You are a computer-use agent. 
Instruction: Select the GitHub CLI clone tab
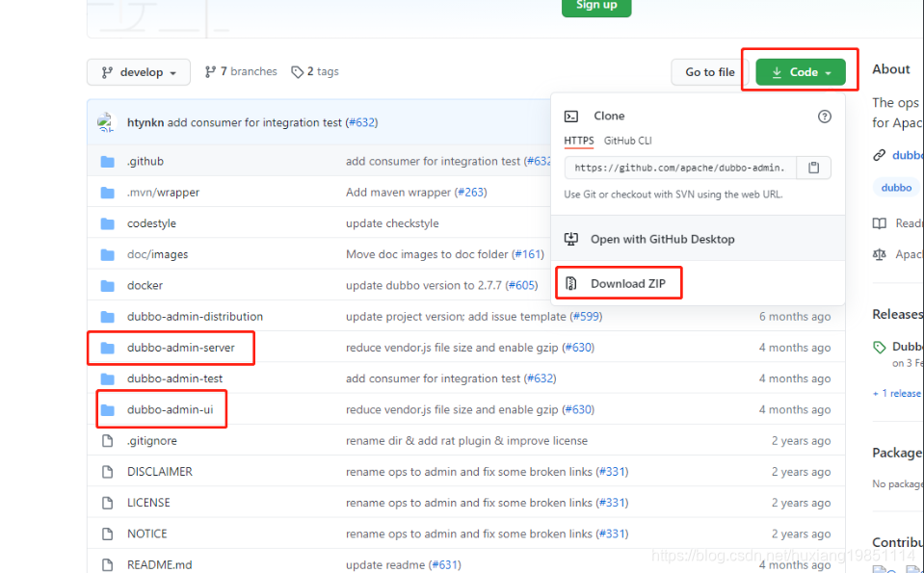(x=627, y=141)
